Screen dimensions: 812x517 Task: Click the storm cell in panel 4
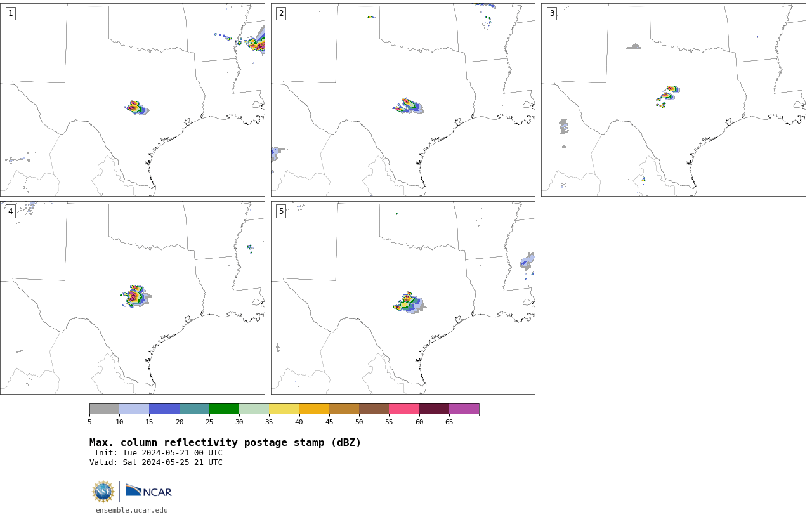click(136, 296)
